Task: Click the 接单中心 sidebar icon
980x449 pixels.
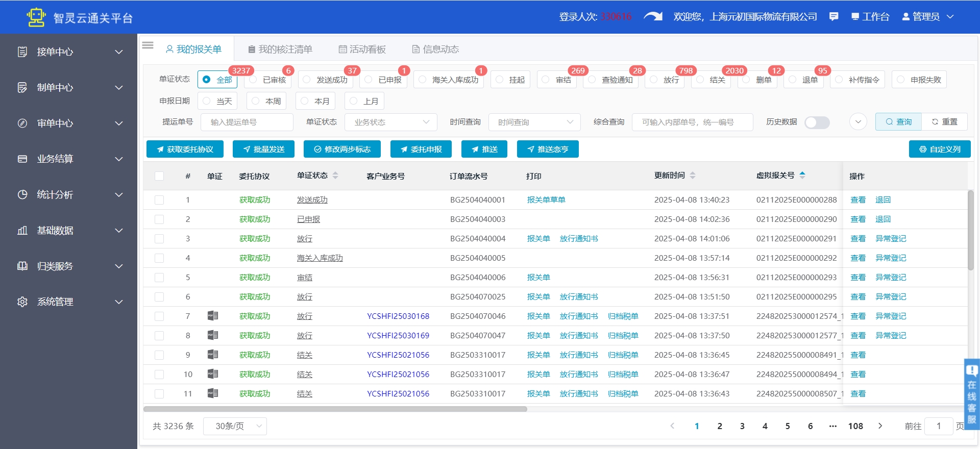Action: tap(22, 52)
